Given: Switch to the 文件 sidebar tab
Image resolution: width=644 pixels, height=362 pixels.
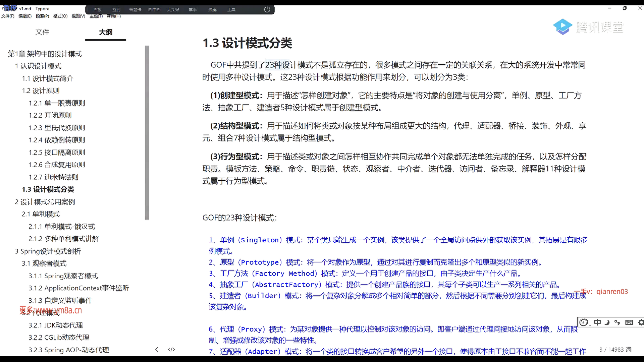Looking at the screenshot, I should 42,32.
